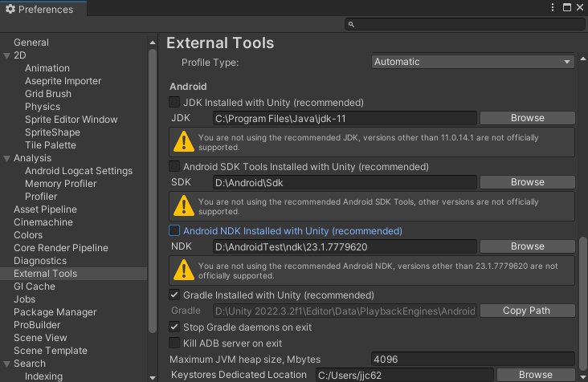Click the sidebar scroll-down arrow
This screenshot has height=382, width=588.
[x=153, y=377]
